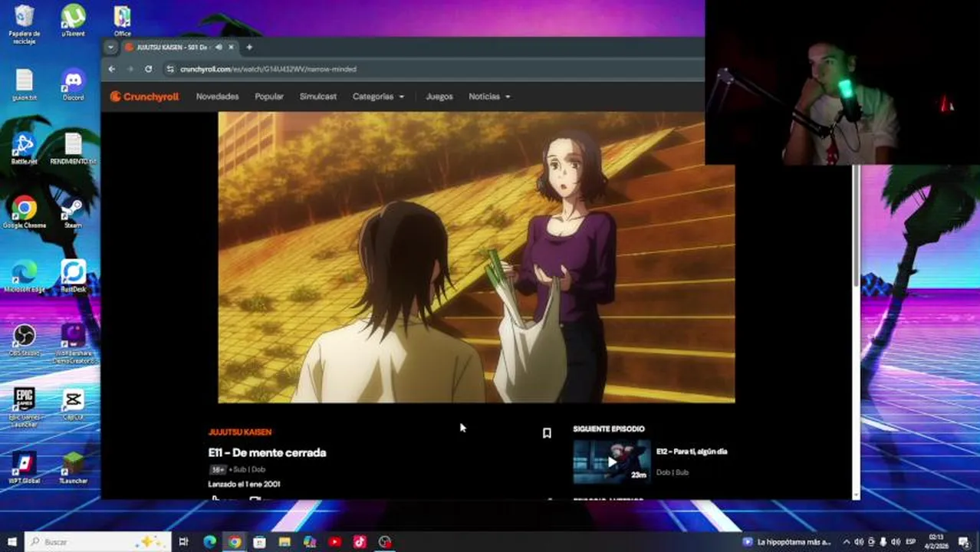Open the Windows Start menu
This screenshot has height=552, width=980.
tap(12, 542)
